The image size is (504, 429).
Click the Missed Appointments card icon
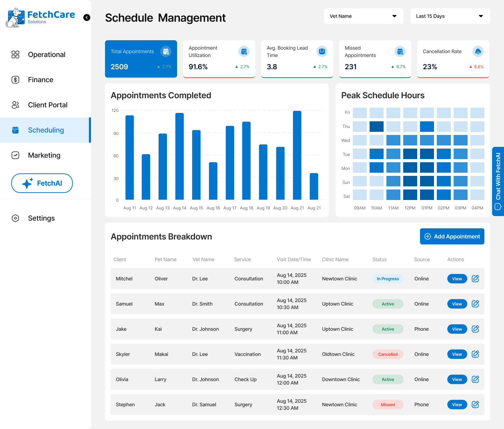pyautogui.click(x=400, y=51)
